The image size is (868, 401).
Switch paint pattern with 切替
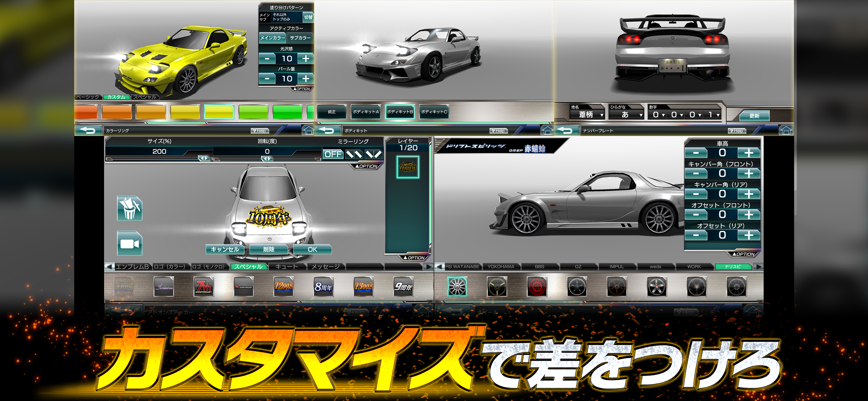click(x=308, y=17)
